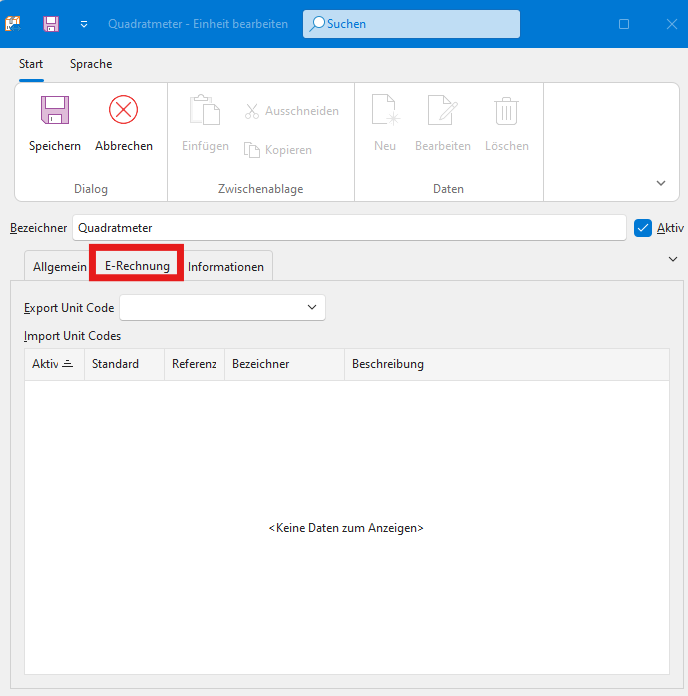Open the Informationen tab
This screenshot has height=696, width=688.
[x=226, y=267]
